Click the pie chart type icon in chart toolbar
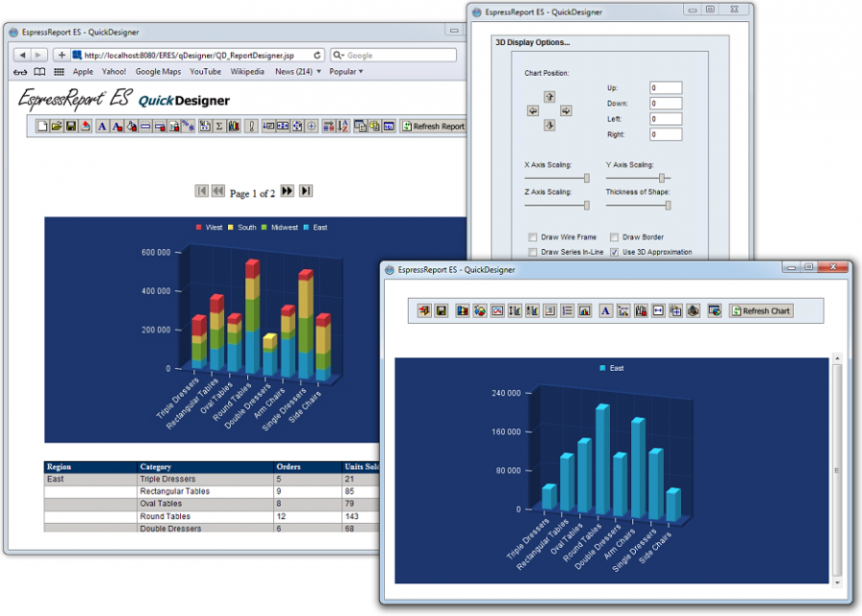 [480, 311]
